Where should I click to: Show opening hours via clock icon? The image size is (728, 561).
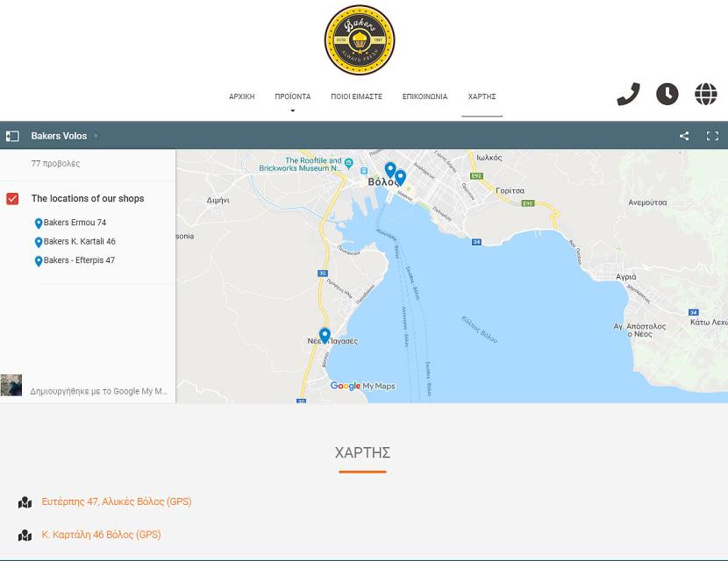click(667, 94)
